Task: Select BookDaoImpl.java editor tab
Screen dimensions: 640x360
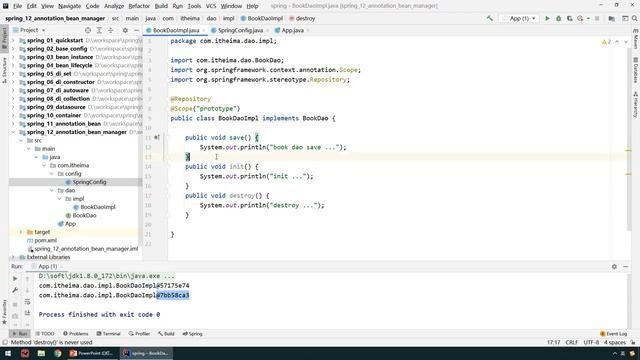Action: coord(176,30)
